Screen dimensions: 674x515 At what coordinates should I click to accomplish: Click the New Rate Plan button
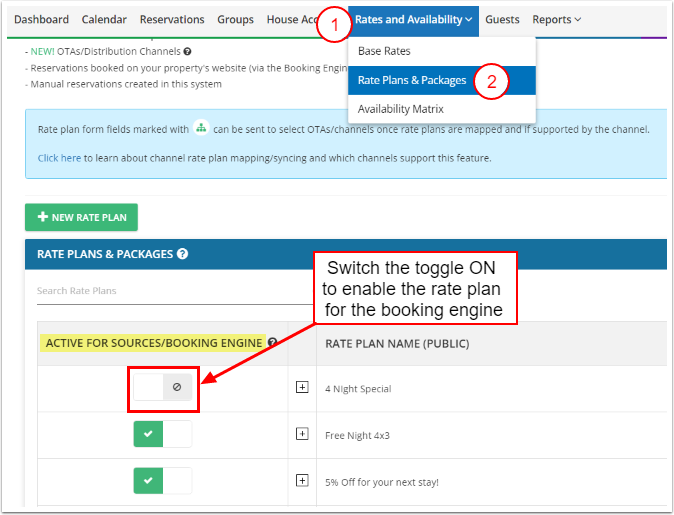point(81,217)
